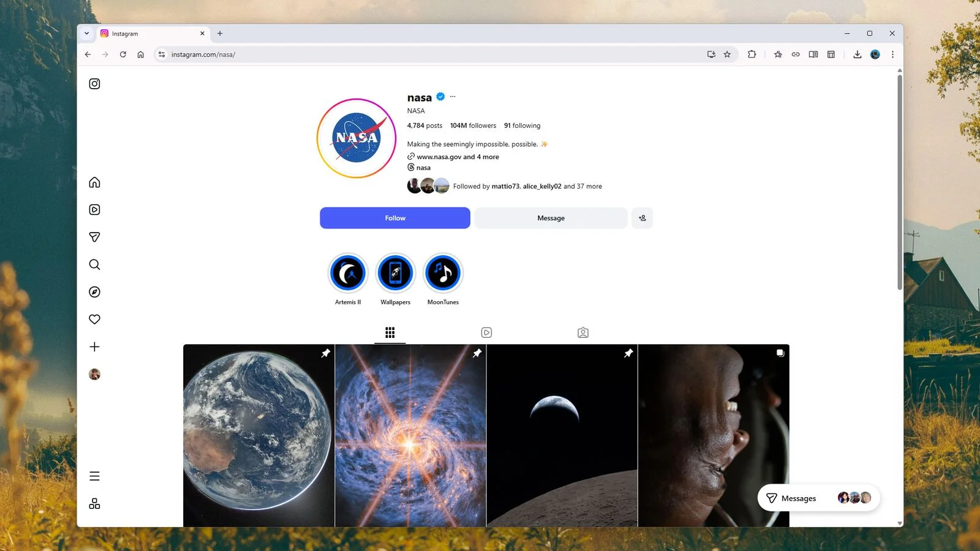This screenshot has height=551, width=980.
Task: Open the pinned Earth globe post
Action: coord(258,435)
